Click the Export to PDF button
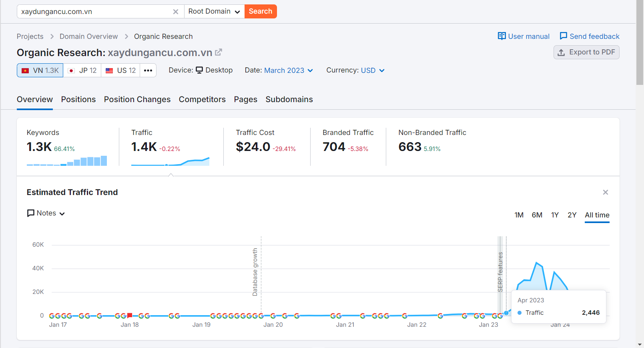 coord(586,52)
